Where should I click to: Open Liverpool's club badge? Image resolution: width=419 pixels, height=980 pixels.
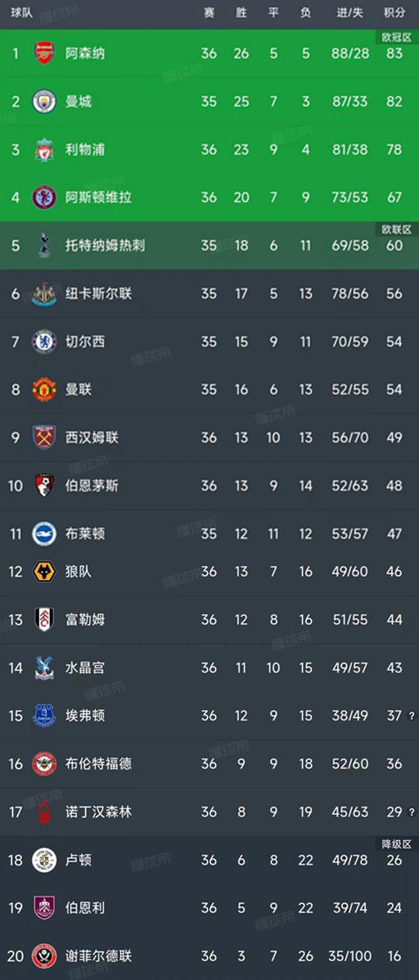pyautogui.click(x=44, y=149)
